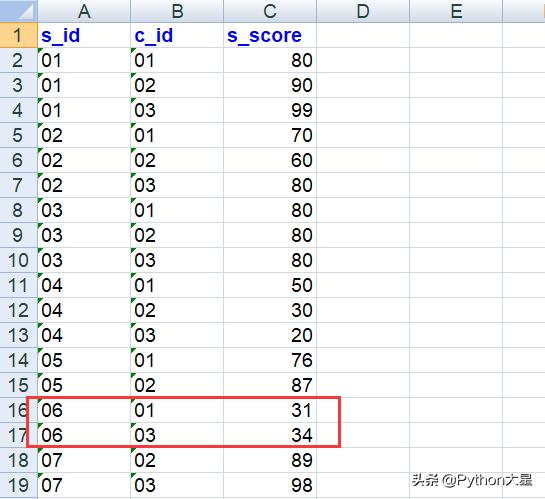Image resolution: width=545 pixels, height=499 pixels.
Task: Click score cell 31 in row 16
Action: pyautogui.click(x=270, y=410)
